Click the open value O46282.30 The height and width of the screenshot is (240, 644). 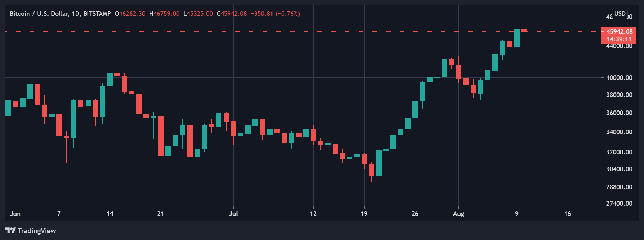(130, 14)
